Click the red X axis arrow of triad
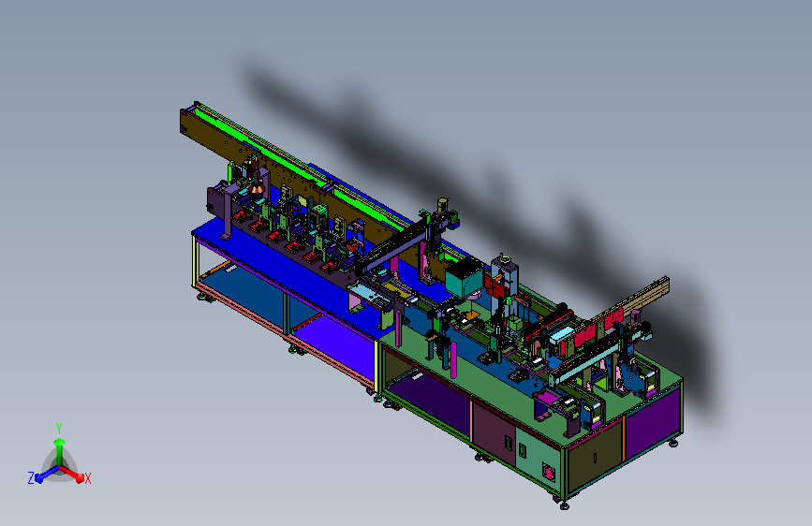The height and width of the screenshot is (526, 812). 73,474
